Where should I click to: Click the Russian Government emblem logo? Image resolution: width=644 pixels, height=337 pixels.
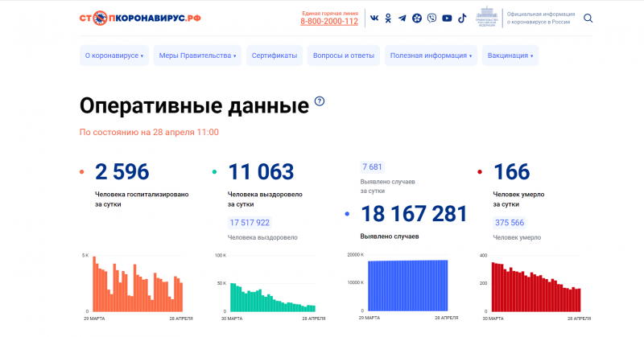pyautogui.click(x=487, y=17)
